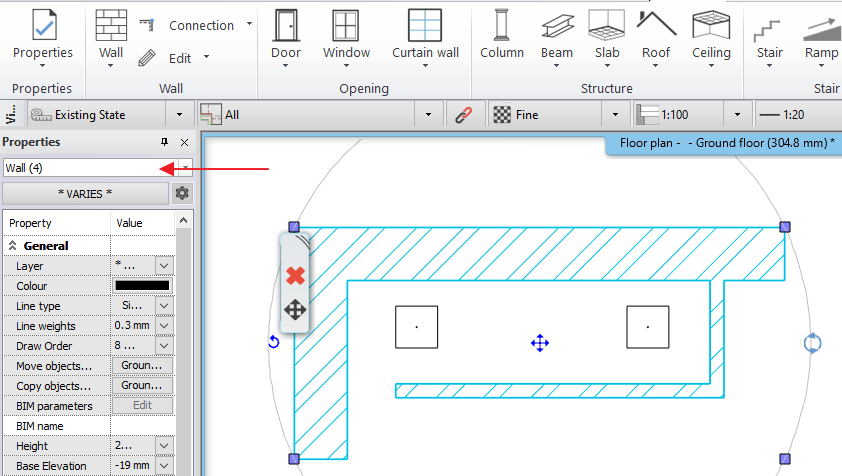The image size is (842, 476).
Task: Open the Line type dropdown
Action: [164, 306]
